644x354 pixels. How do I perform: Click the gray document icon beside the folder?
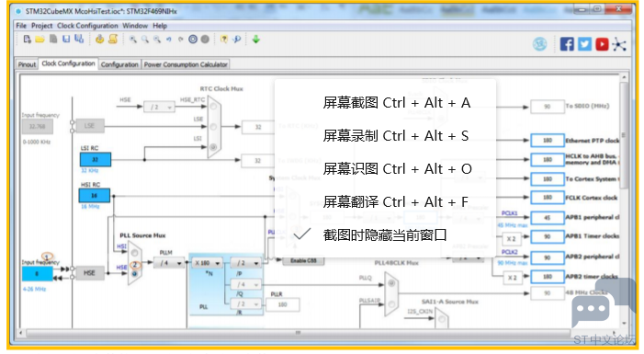53,39
